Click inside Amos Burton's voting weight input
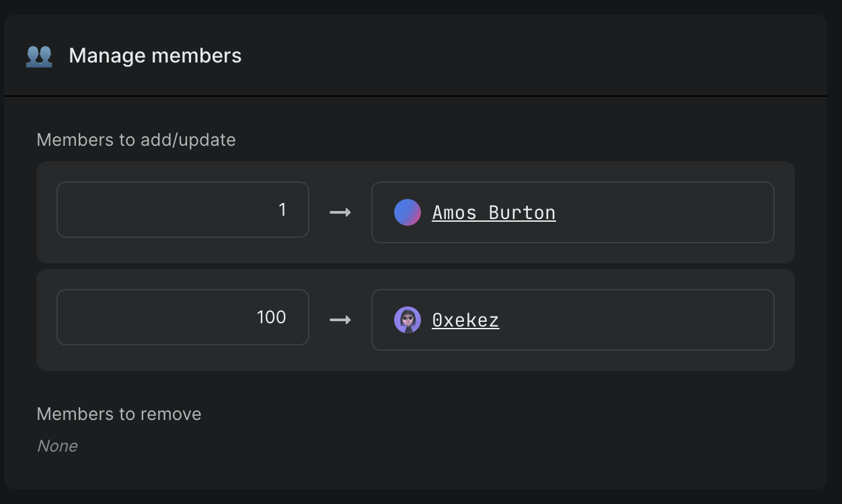Screen dimensions: 842x504 coord(182,210)
